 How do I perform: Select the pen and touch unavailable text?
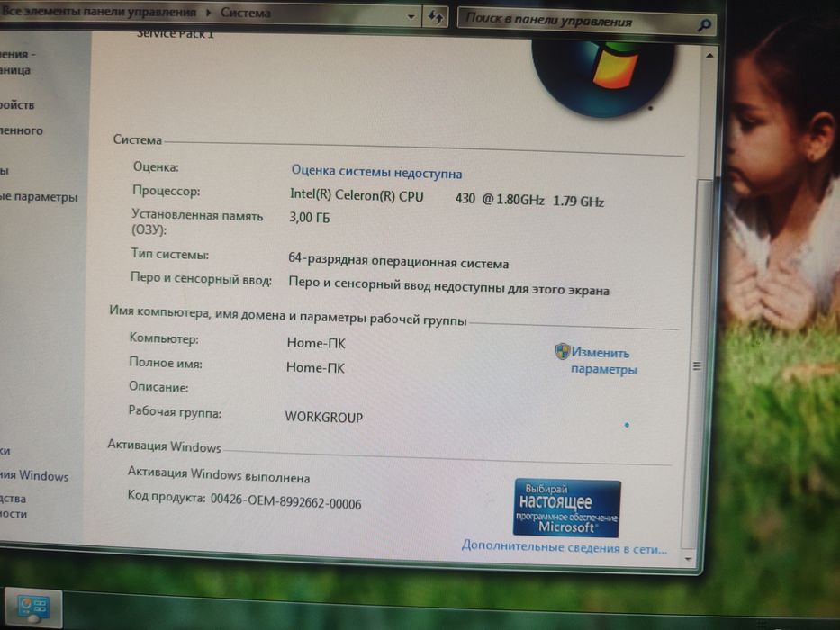click(x=448, y=286)
